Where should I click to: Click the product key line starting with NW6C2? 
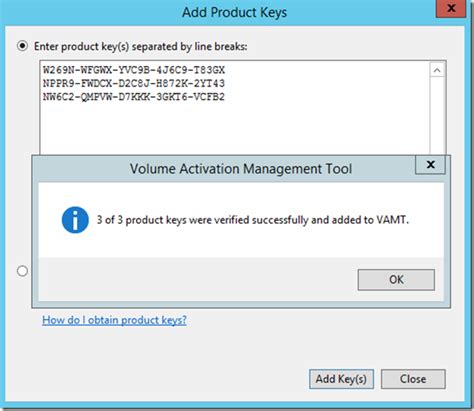[134, 97]
